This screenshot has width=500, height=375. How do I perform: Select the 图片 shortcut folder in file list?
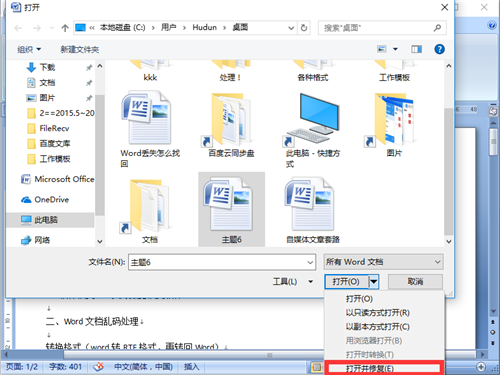click(394, 125)
